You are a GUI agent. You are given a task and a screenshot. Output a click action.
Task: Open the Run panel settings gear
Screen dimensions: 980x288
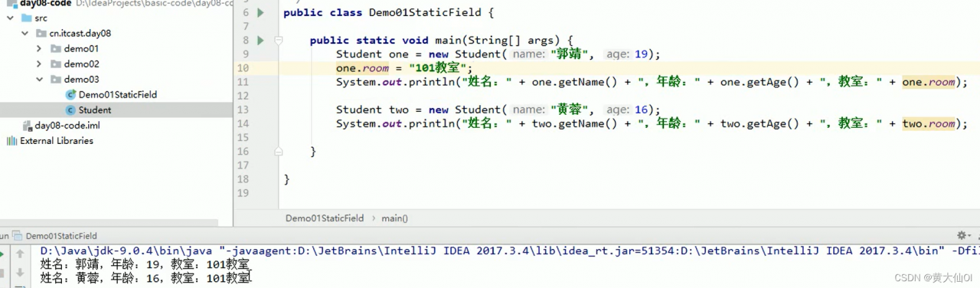click(x=962, y=236)
